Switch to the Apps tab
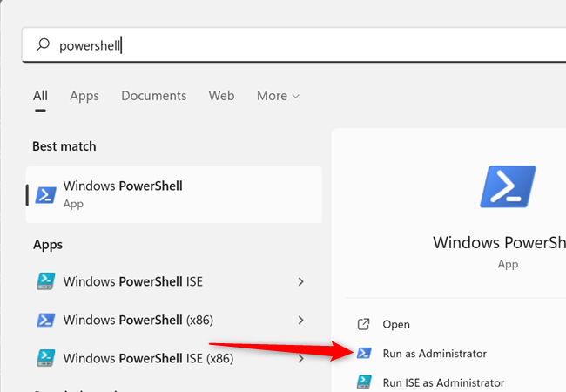This screenshot has width=566, height=392. (84, 96)
